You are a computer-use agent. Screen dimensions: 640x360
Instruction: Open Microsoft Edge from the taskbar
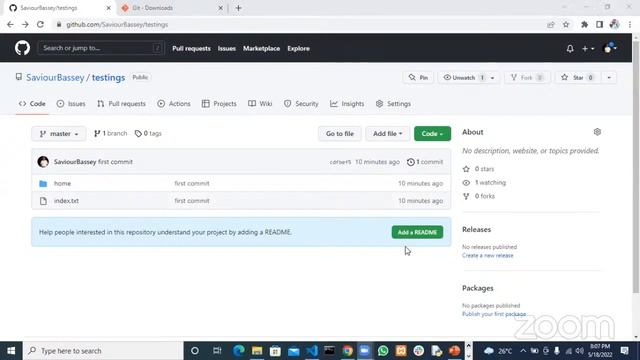239,351
